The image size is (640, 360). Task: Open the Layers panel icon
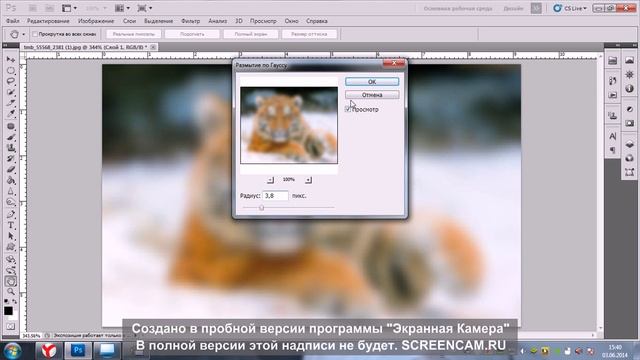(629, 144)
